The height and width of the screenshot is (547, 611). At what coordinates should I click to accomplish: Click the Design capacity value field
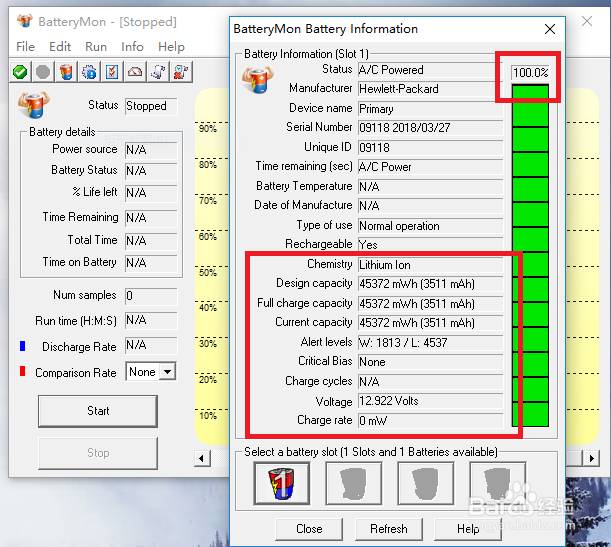[431, 284]
